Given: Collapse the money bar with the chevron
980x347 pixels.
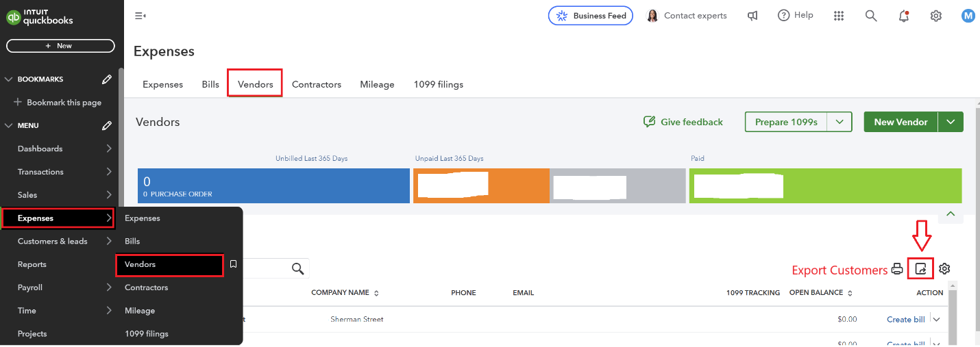Looking at the screenshot, I should pyautogui.click(x=951, y=214).
